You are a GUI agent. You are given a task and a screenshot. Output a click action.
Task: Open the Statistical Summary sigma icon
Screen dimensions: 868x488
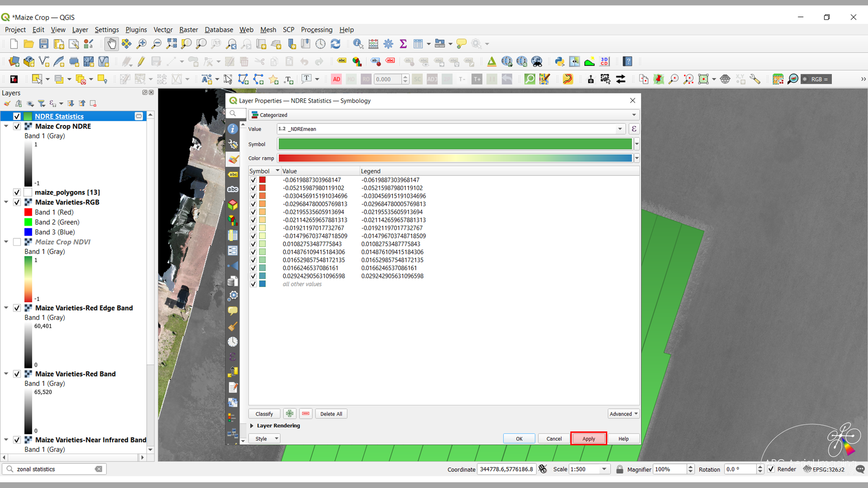coord(403,44)
